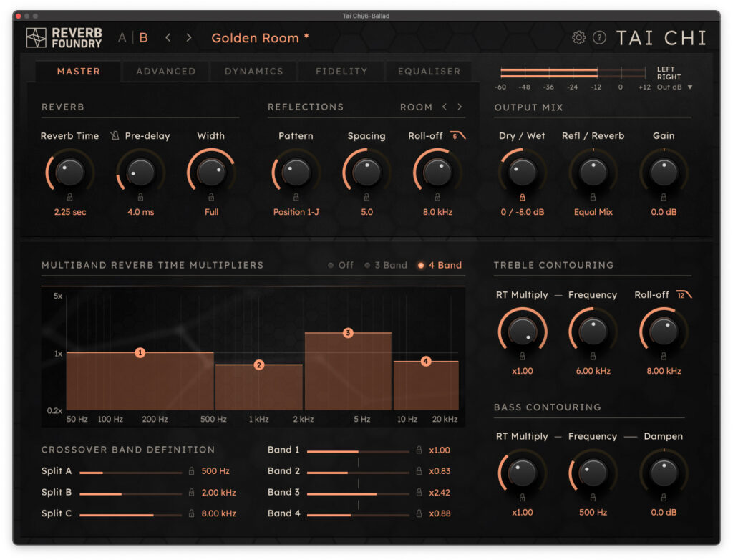Turn multiband multipliers Off
Image resolution: width=733 pixels, height=560 pixels.
[x=340, y=265]
